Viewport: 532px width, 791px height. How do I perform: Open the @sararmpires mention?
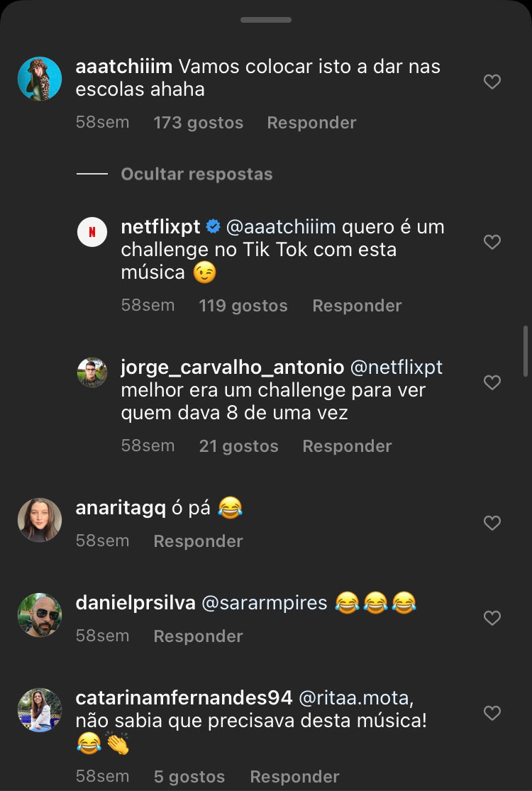click(x=265, y=603)
